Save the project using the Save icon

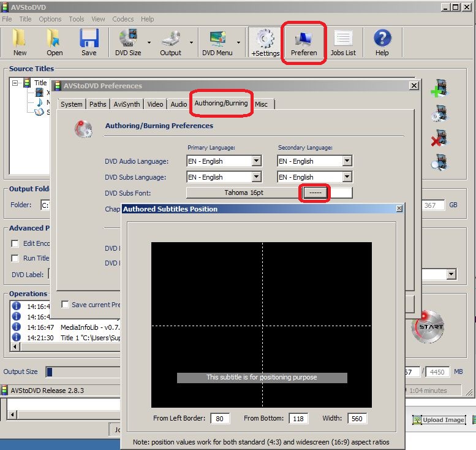[89, 42]
